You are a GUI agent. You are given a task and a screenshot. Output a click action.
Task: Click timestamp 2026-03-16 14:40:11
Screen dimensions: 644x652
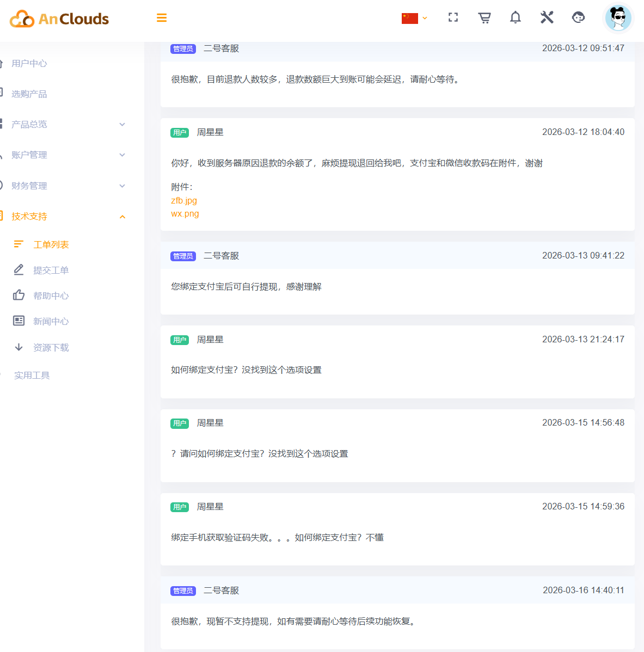[583, 590]
